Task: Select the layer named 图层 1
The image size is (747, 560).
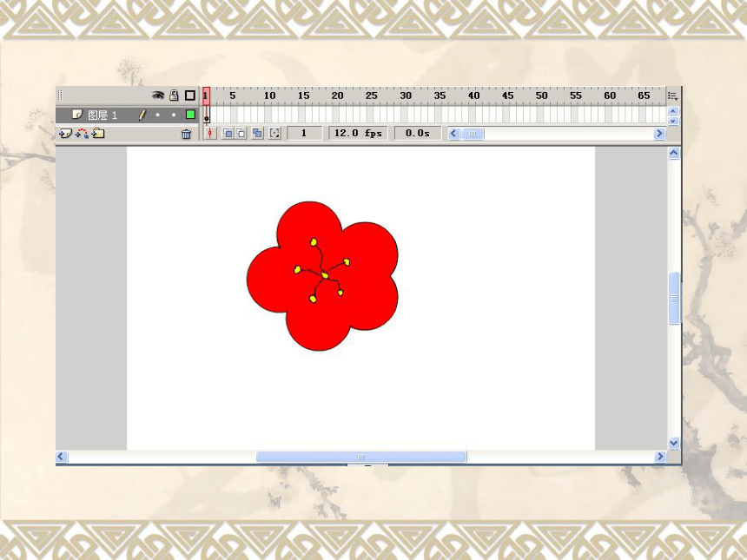Action: pyautogui.click(x=102, y=115)
